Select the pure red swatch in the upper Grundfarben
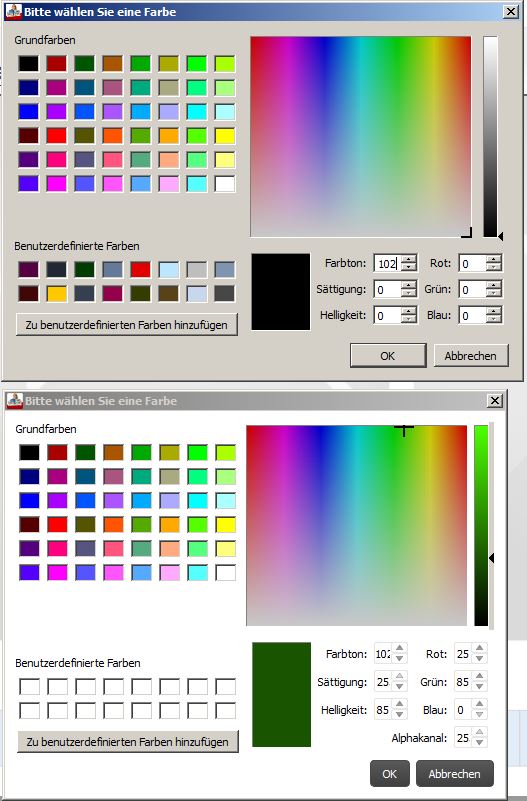 [x=57, y=135]
